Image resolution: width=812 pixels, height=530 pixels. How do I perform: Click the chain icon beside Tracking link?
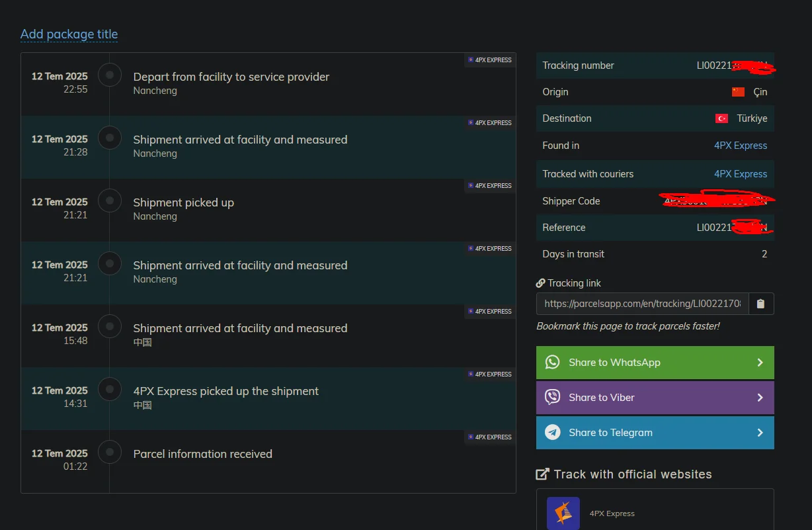coord(540,283)
